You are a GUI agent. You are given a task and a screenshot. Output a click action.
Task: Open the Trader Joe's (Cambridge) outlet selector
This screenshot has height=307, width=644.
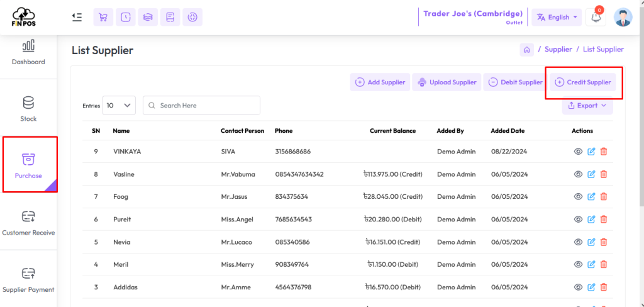pyautogui.click(x=473, y=17)
